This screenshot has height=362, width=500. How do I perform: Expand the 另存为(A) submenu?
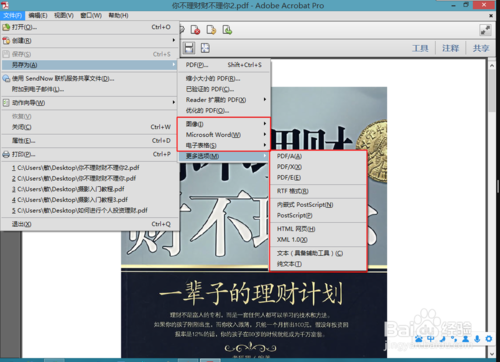(89, 65)
